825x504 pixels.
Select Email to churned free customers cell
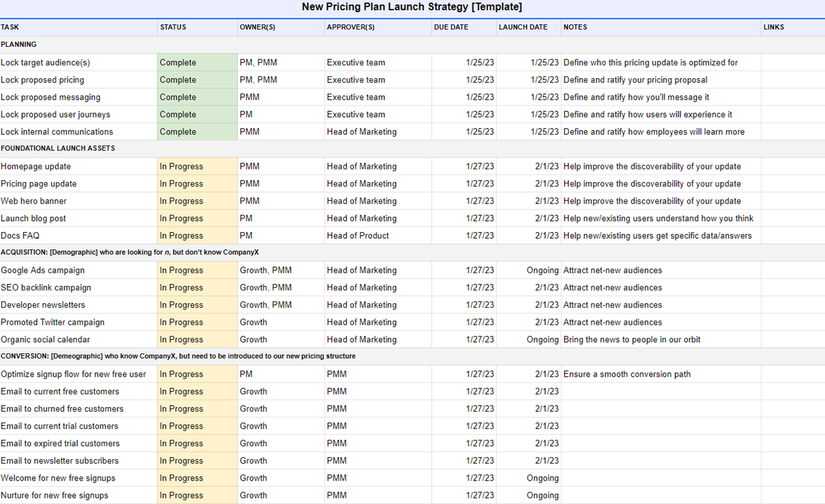(x=79, y=409)
